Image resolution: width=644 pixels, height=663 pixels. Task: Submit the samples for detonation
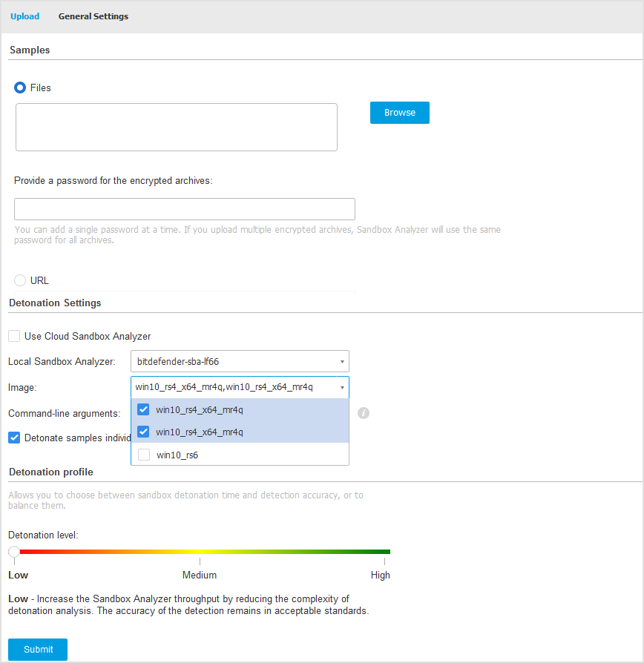37,649
